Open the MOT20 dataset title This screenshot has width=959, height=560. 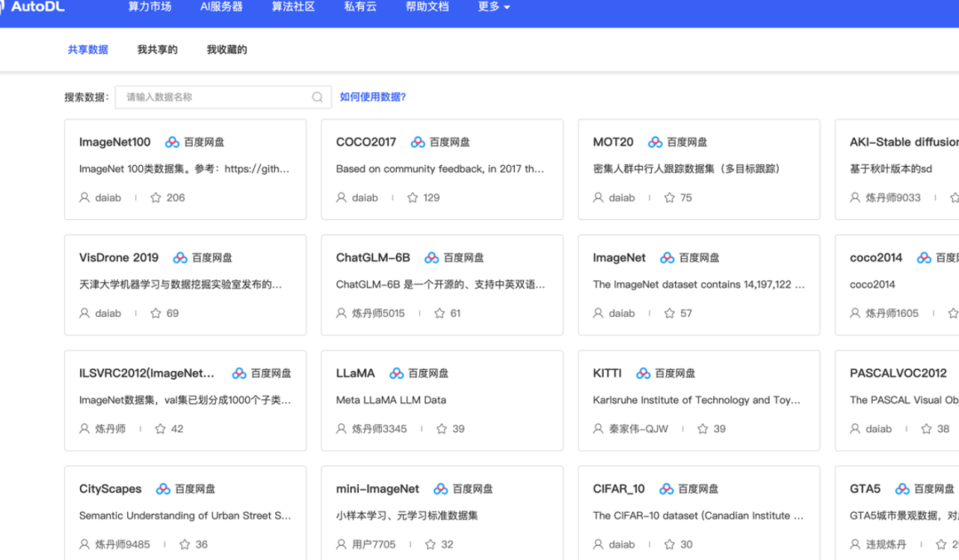pos(613,143)
